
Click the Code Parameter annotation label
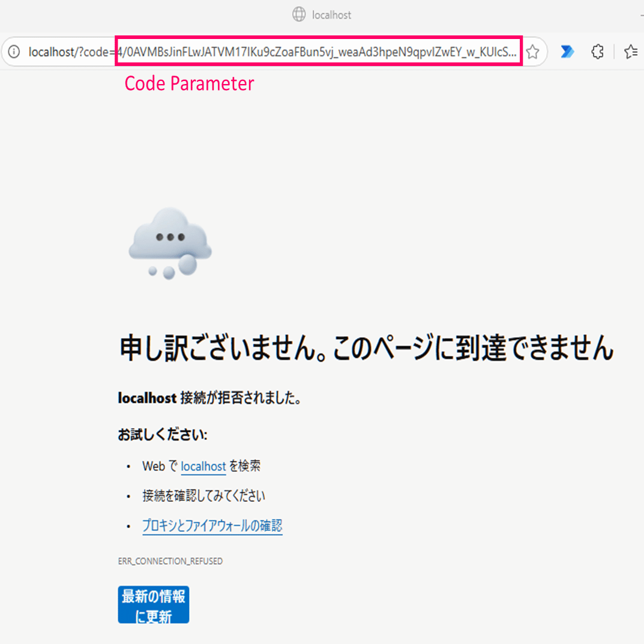click(189, 83)
